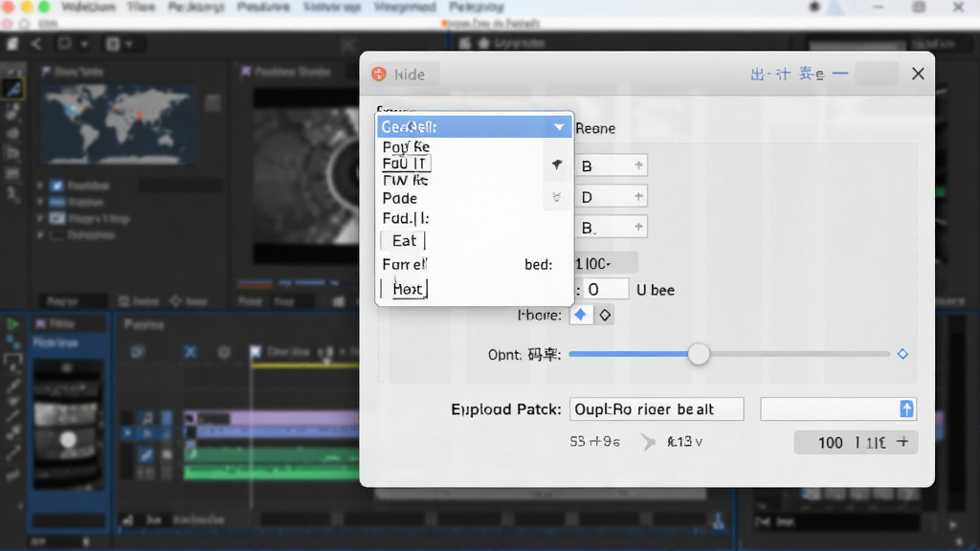The image size is (980, 551).
Task: Click the pin icon left of the top B field
Action: [557, 165]
